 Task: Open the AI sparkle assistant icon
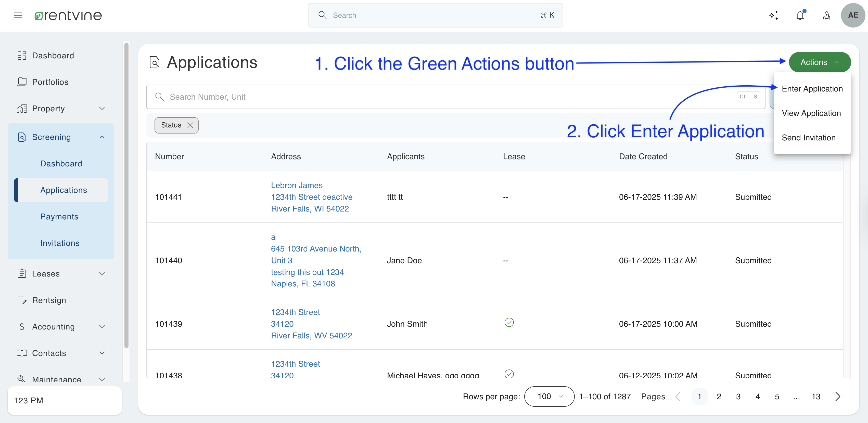point(773,15)
